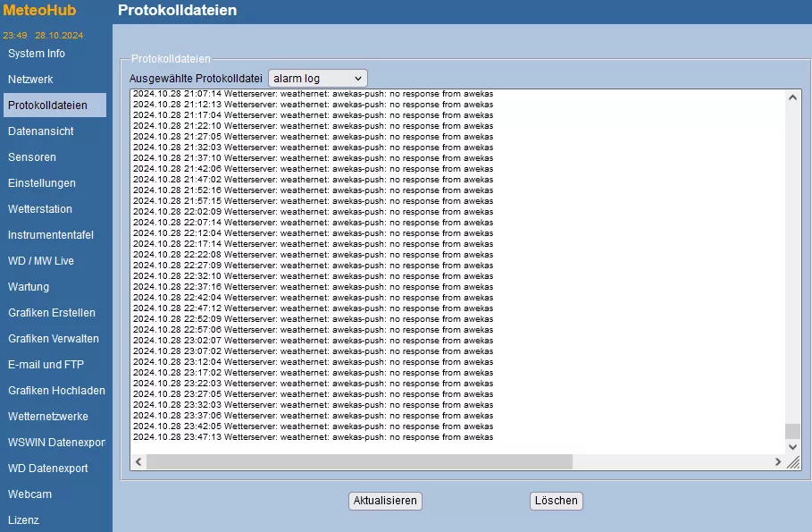Click the 23:37:06 log entry
Image resolution: width=812 pixels, height=532 pixels.
[x=313, y=416]
